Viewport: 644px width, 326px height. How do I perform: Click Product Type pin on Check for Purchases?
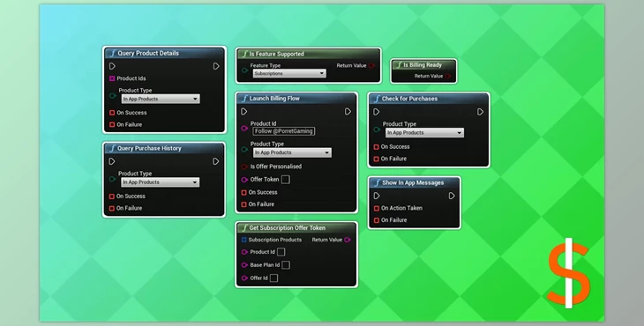[377, 130]
